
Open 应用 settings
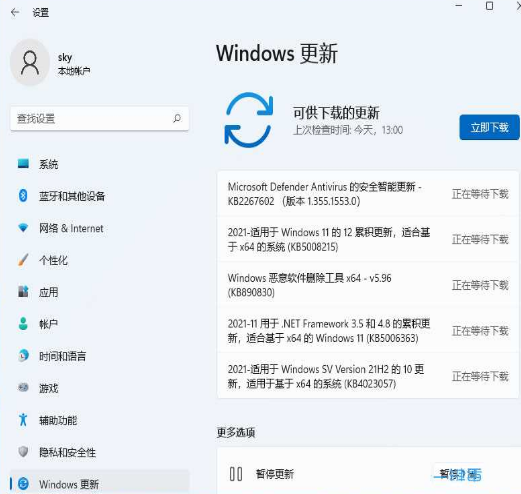(100, 292)
